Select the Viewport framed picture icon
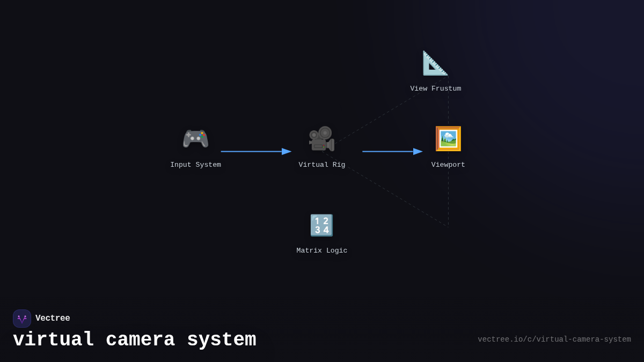Image resolution: width=644 pixels, height=362 pixels. (x=448, y=138)
